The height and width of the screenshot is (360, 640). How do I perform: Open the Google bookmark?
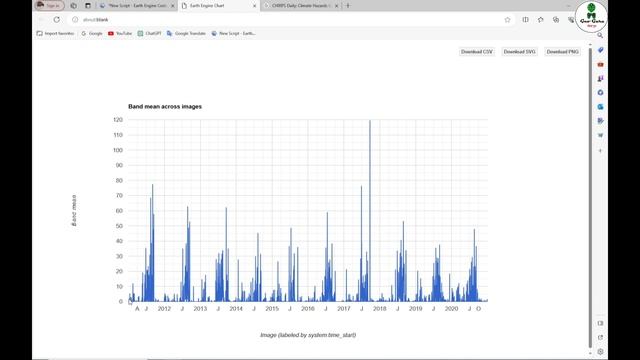92,33
